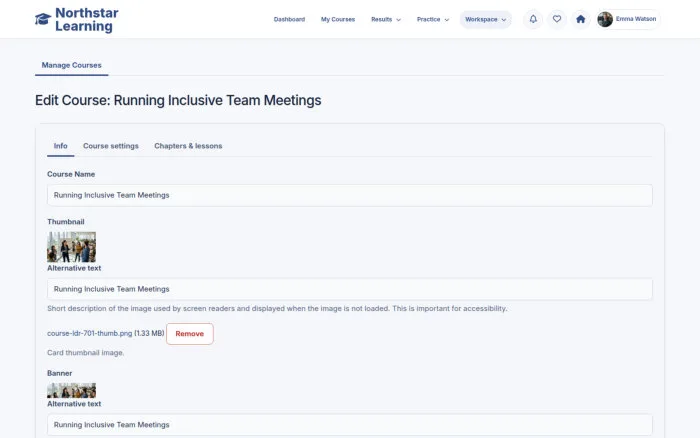Expand the Practice dropdown

point(433,19)
